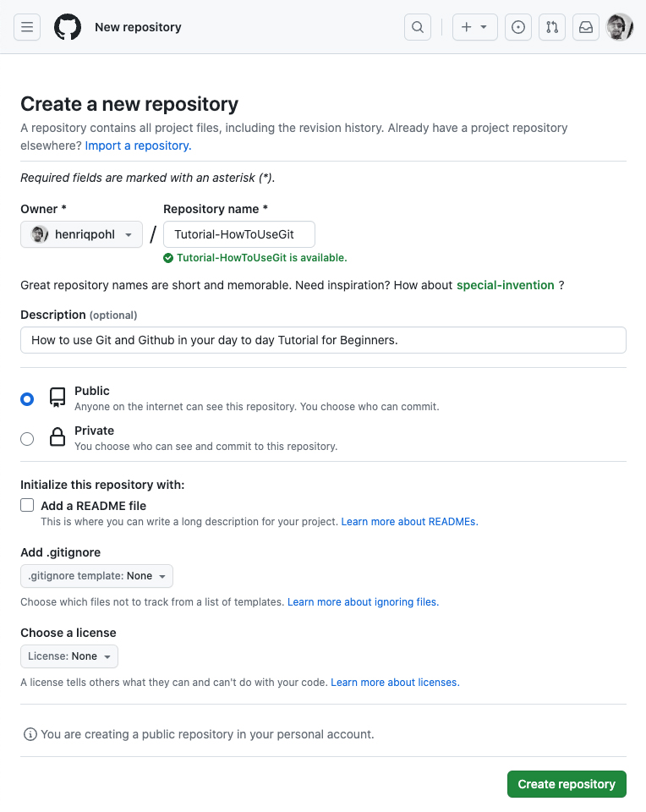Enable the Add a README file checkbox
646x812 pixels.
click(x=27, y=506)
